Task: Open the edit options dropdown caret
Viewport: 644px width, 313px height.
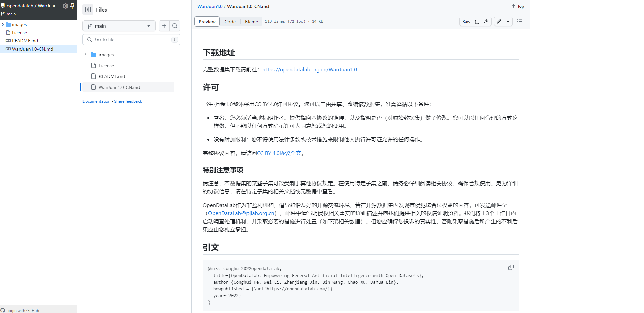Action: (x=508, y=21)
